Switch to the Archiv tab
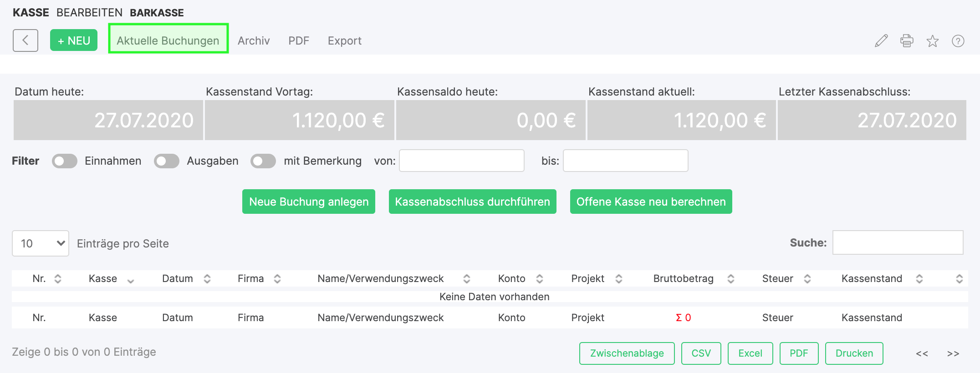Image resolution: width=980 pixels, height=373 pixels. [x=254, y=41]
